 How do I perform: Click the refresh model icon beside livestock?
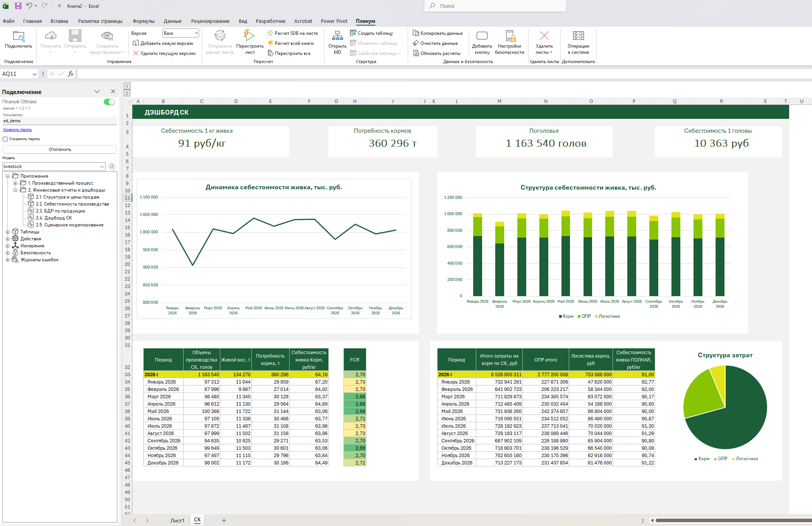point(112,166)
